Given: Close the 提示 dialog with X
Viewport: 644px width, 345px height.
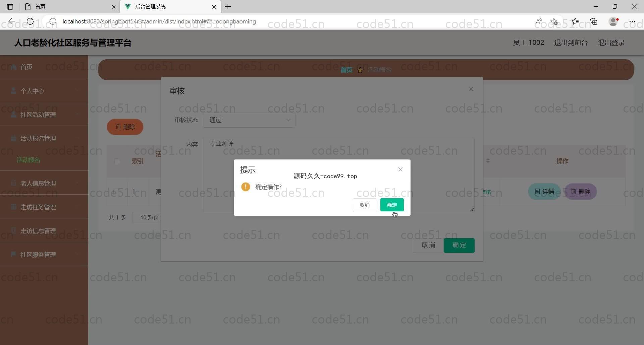Looking at the screenshot, I should click(x=400, y=169).
